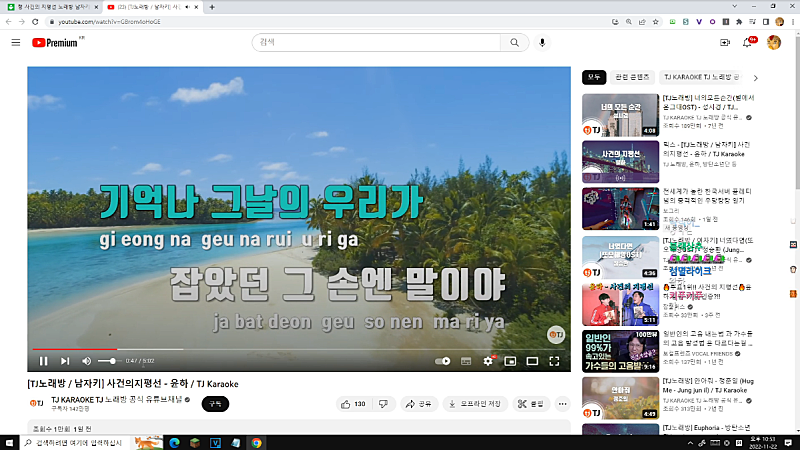800x450 pixels.
Task: Start voice search with microphone icon
Action: [x=542, y=43]
